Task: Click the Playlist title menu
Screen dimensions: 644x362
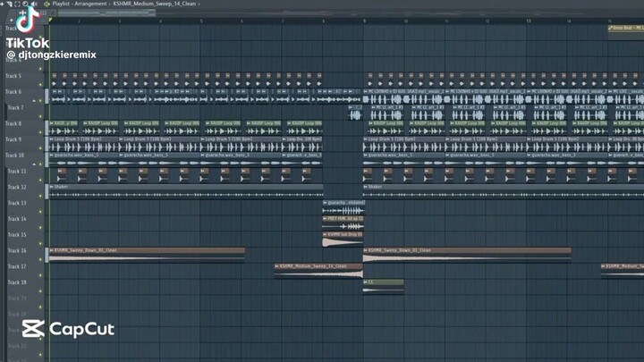Action: click(x=62, y=4)
